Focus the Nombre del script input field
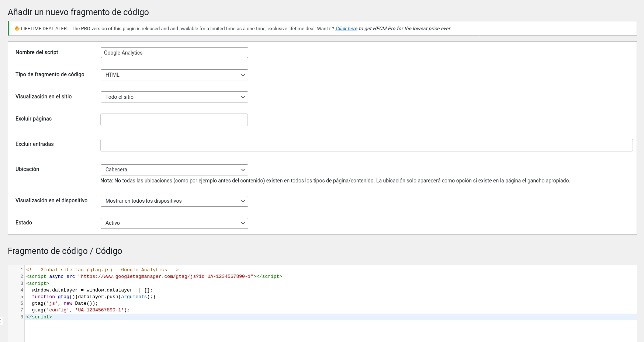 pos(174,53)
